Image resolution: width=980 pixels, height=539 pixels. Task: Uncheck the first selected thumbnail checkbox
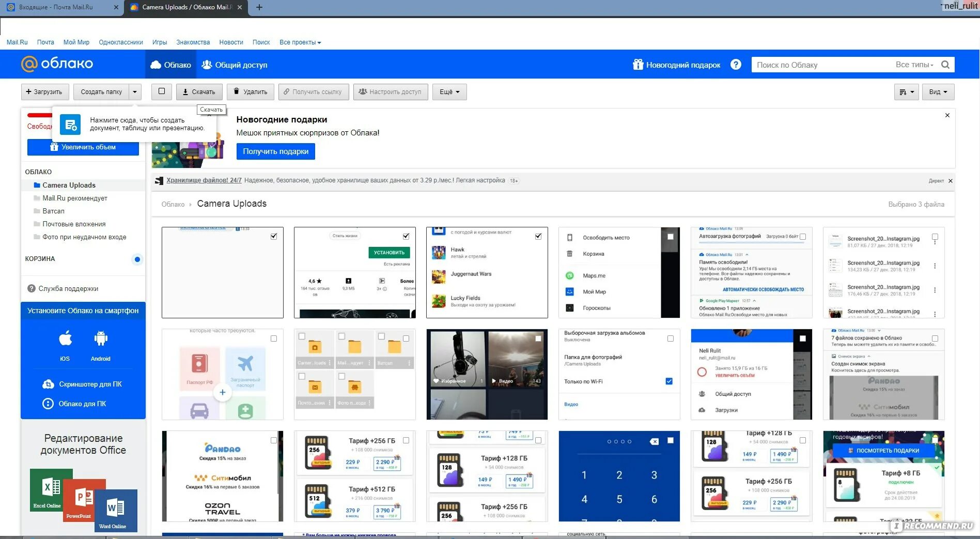[x=274, y=236]
